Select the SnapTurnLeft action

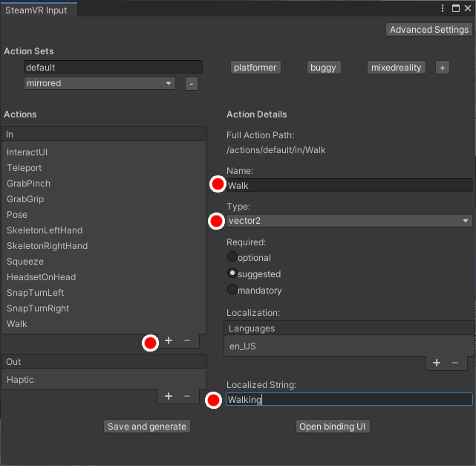click(104, 293)
